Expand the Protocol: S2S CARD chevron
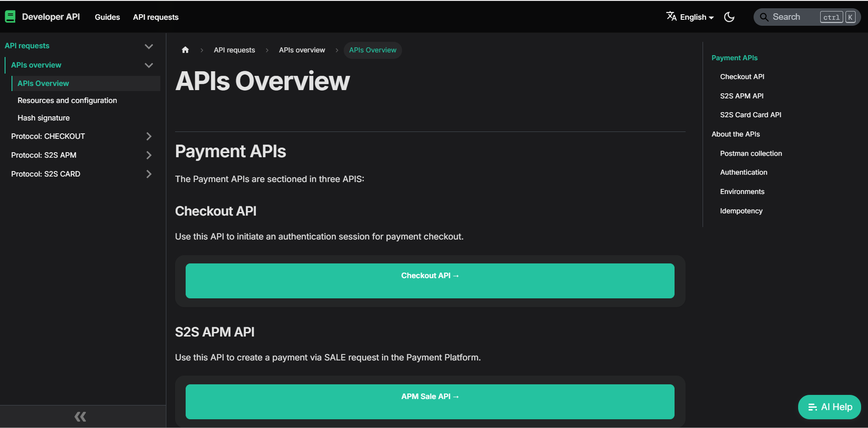 pyautogui.click(x=149, y=174)
